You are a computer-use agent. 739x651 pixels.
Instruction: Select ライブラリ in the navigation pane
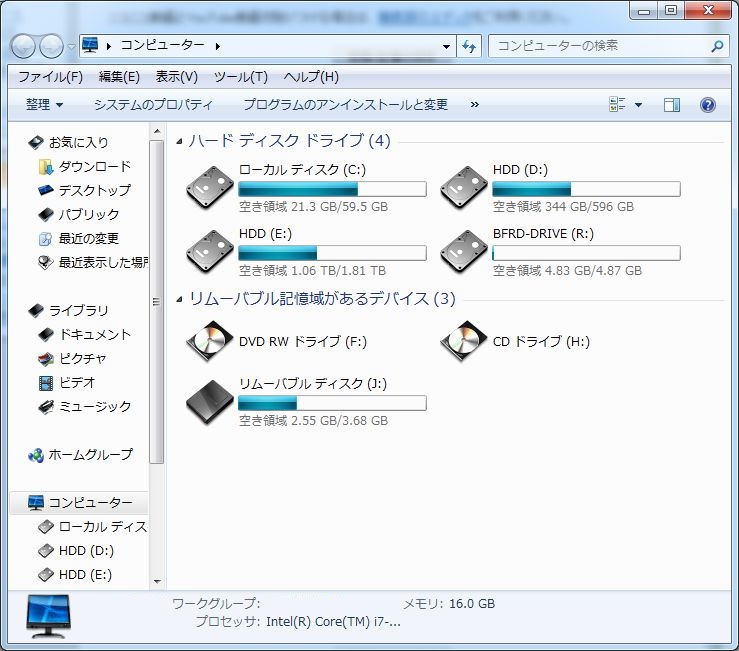coord(78,311)
